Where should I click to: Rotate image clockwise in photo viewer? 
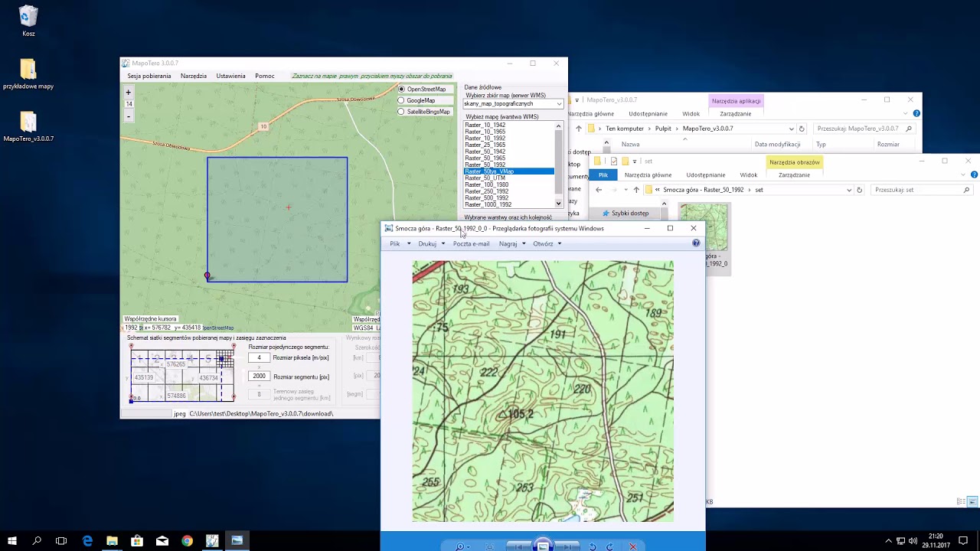[609, 546]
